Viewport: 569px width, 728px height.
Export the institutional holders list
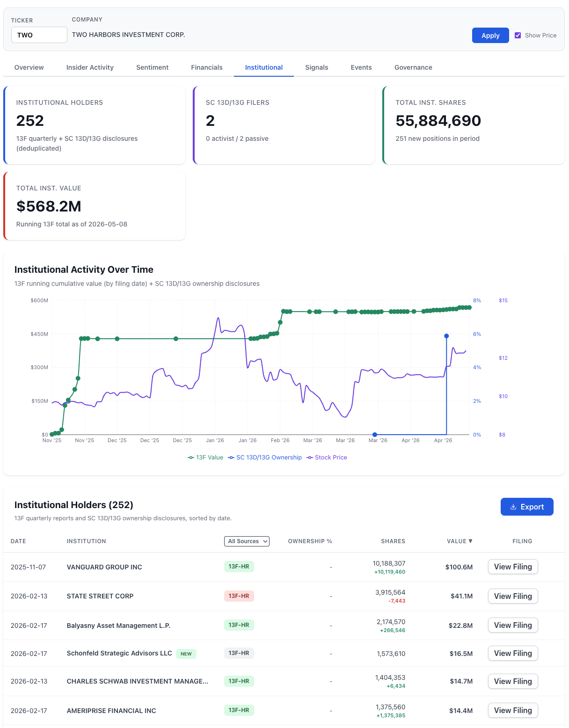point(527,507)
